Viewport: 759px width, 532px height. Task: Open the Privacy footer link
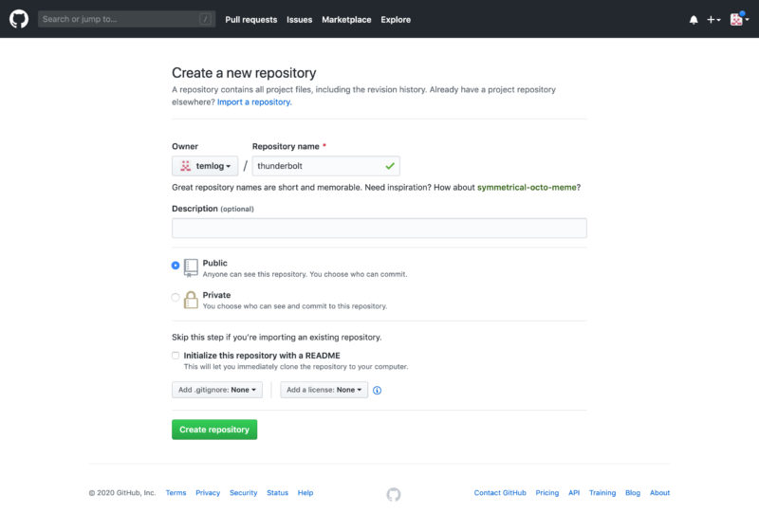point(208,493)
